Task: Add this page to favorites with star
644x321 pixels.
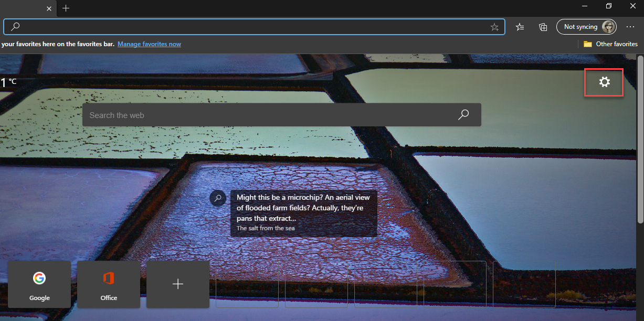Action: coord(494,27)
